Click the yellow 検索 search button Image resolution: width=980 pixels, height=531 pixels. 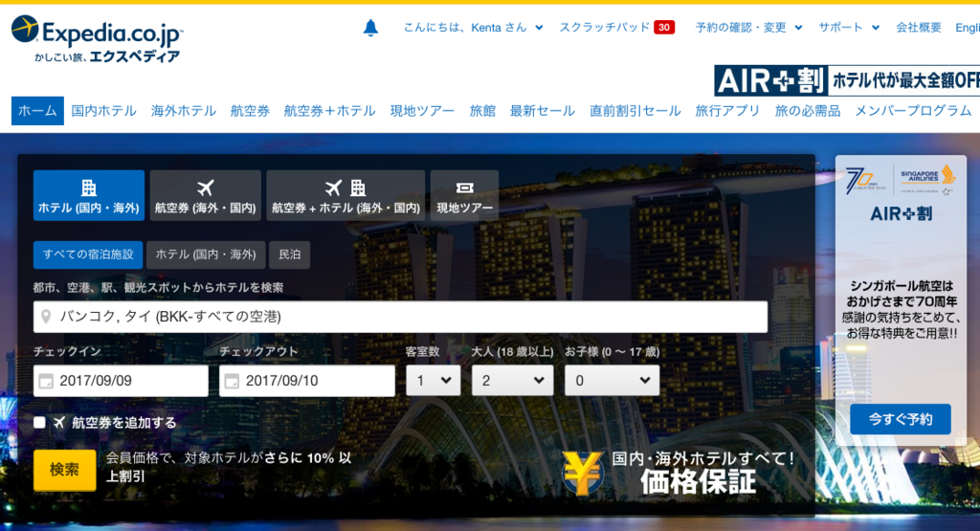65,470
